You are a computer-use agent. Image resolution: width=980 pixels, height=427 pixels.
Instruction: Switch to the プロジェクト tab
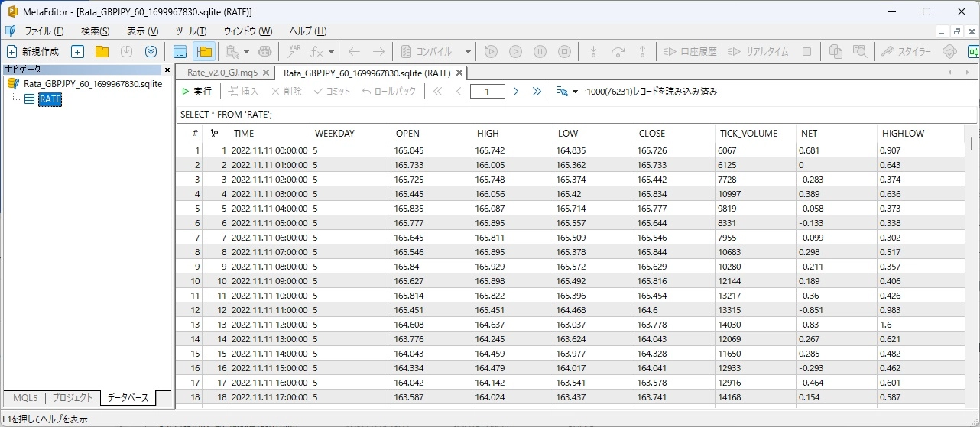coord(73,398)
